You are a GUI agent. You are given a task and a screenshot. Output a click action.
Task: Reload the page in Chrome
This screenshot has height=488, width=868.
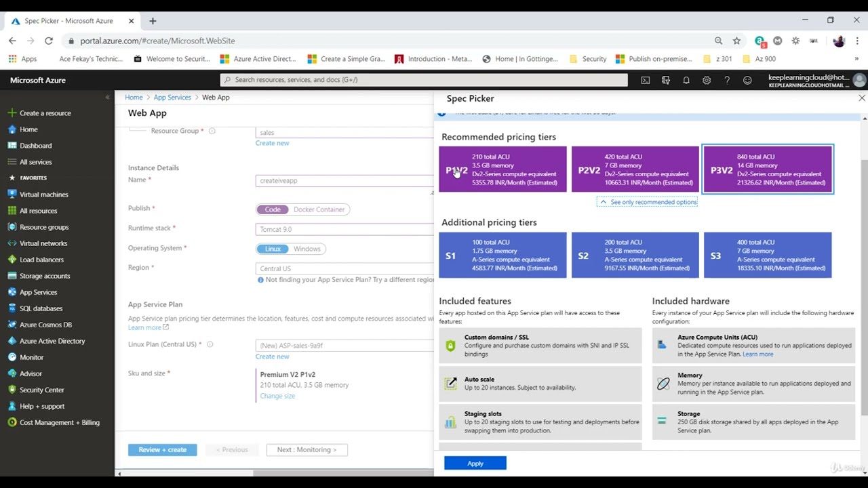click(49, 41)
